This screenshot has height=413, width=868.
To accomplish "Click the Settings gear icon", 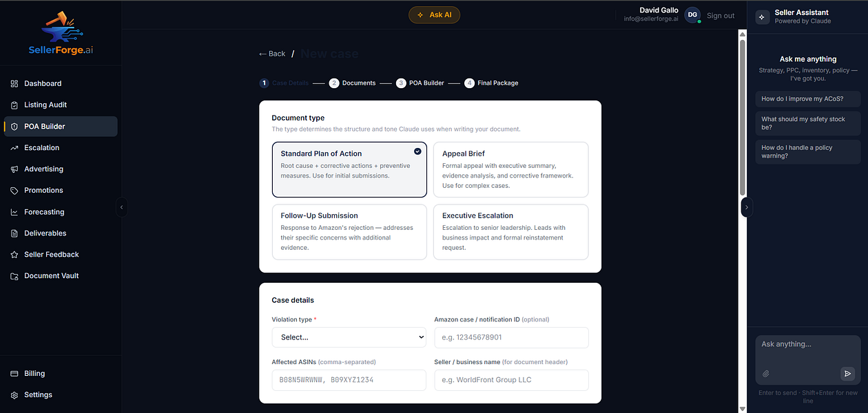I will click(14, 395).
